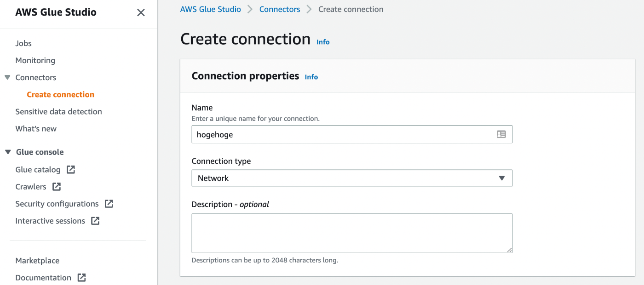Collapse the Glue console section triangle
644x285 pixels.
[x=7, y=152]
